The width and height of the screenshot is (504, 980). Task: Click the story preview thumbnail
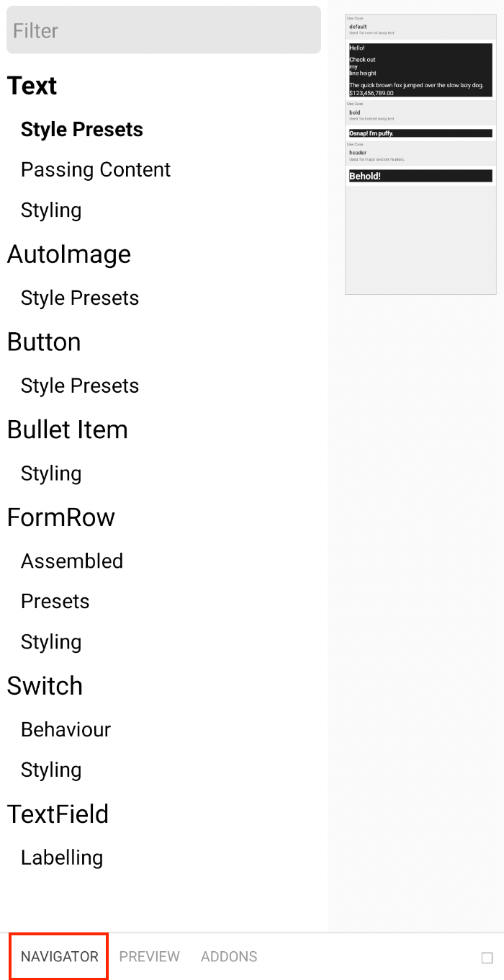[420, 154]
